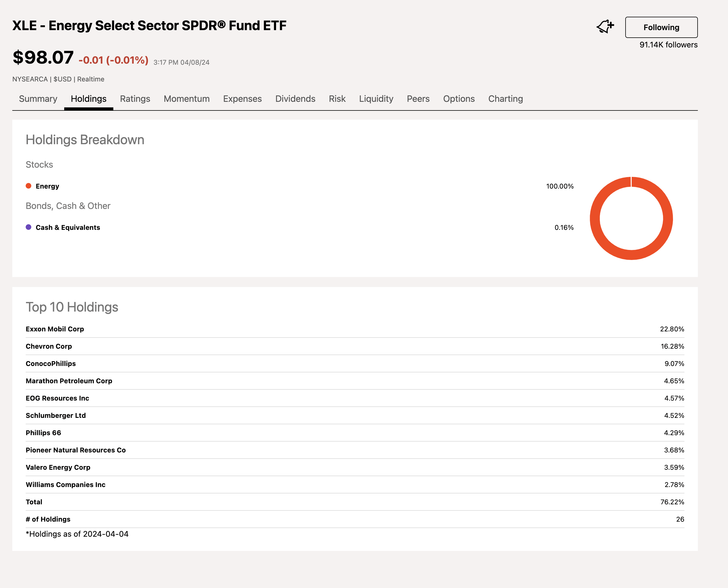Click the Williams Companies Inc holding
Screen dimensions: 728x588
pos(65,484)
